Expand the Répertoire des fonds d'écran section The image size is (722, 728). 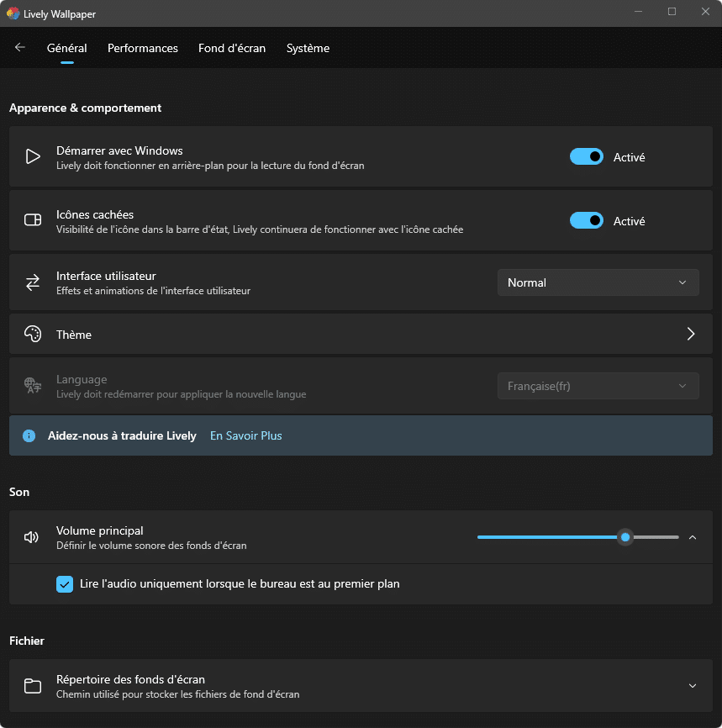693,686
